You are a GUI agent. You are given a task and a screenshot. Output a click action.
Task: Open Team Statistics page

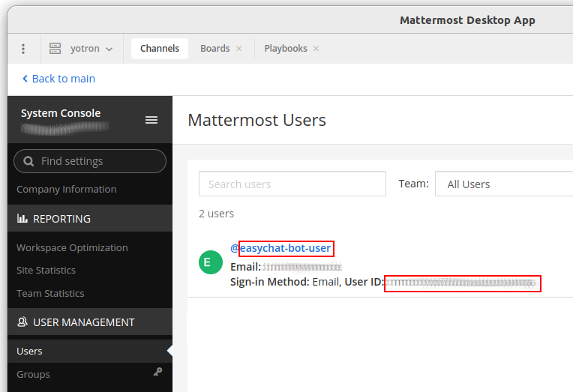50,293
